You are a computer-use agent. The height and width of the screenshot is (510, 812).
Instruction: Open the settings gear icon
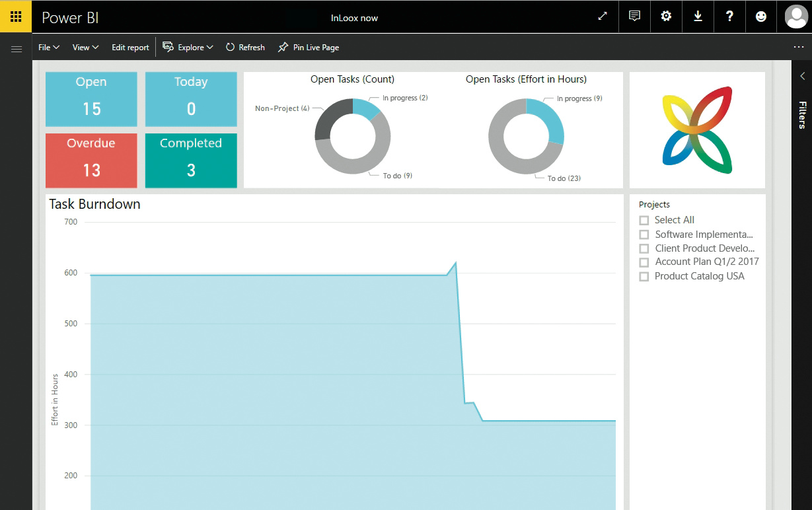coord(666,17)
